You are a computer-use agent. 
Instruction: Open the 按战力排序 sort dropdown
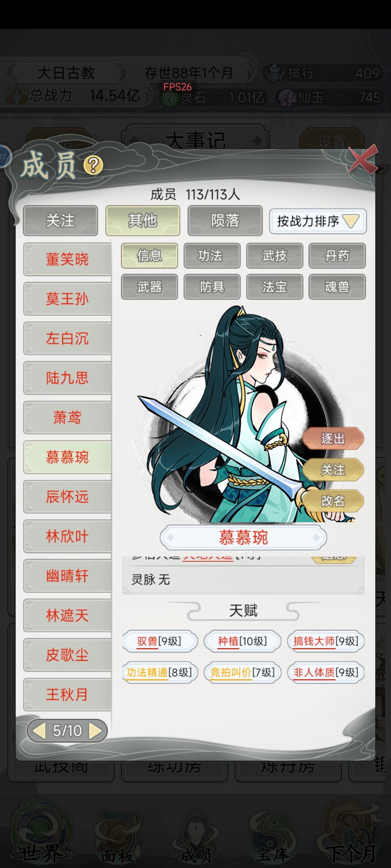click(318, 221)
